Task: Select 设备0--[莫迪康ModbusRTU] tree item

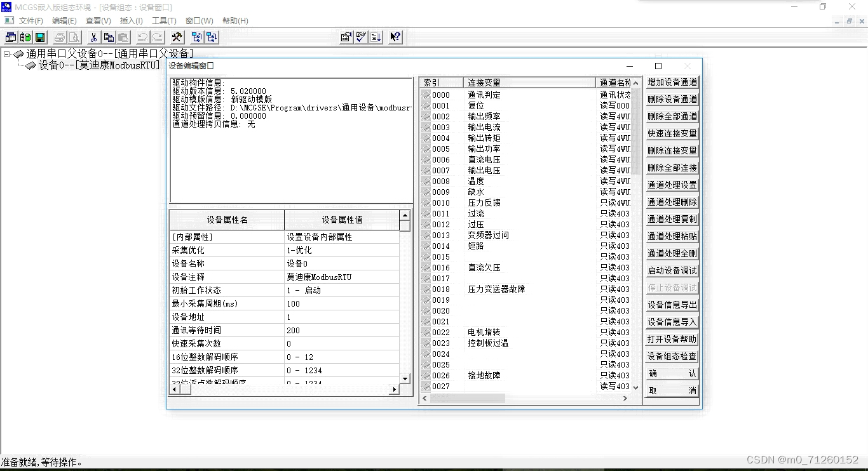Action: pyautogui.click(x=99, y=65)
